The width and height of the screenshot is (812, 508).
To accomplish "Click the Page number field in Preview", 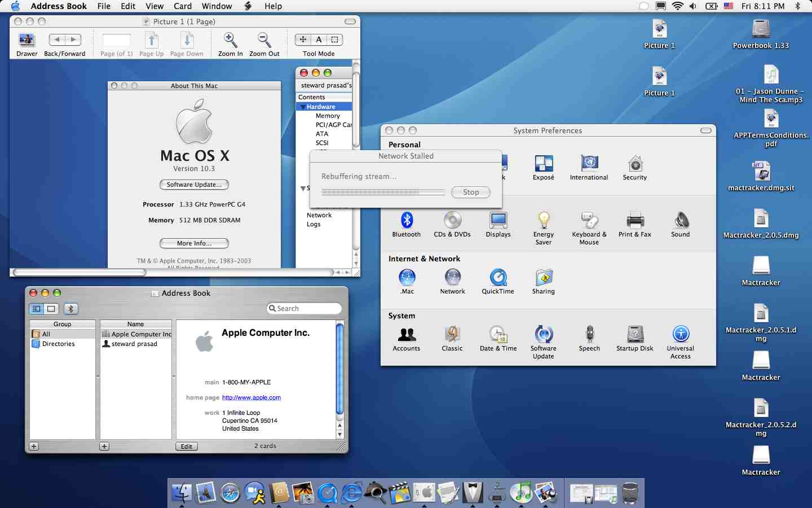I will click(x=116, y=40).
